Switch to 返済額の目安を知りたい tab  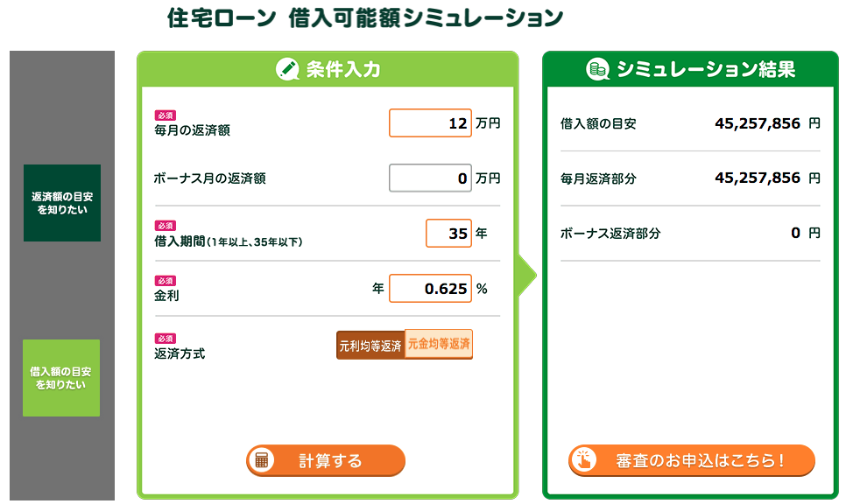click(62, 203)
